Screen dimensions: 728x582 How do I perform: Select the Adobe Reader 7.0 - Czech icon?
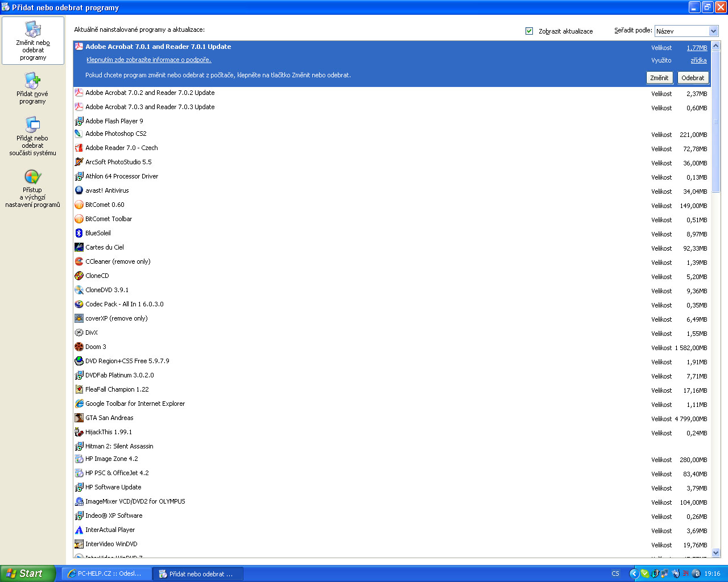pyautogui.click(x=79, y=148)
